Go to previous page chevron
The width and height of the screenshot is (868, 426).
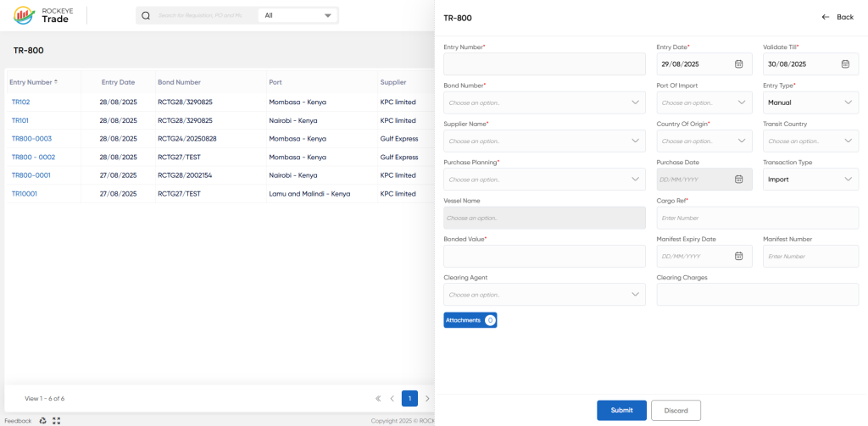[x=392, y=398]
